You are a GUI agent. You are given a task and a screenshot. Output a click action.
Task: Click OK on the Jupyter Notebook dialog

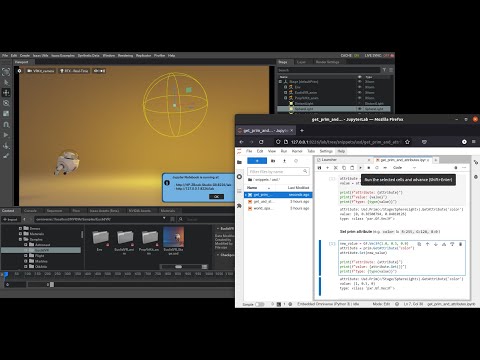(216, 196)
